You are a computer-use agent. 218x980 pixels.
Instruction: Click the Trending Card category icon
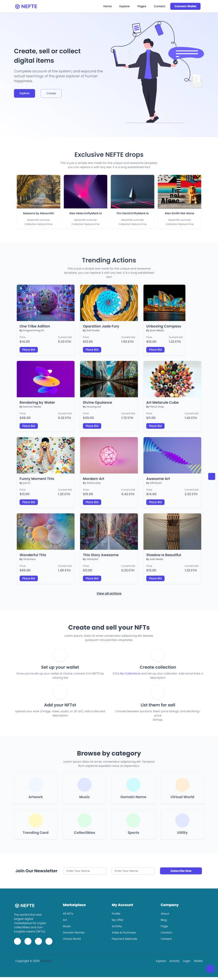tap(36, 820)
